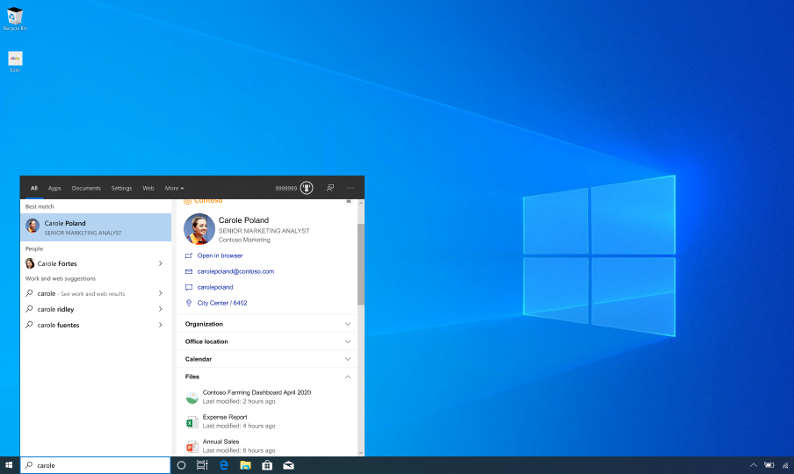
Task: Open Cortana from the taskbar
Action: (181, 465)
